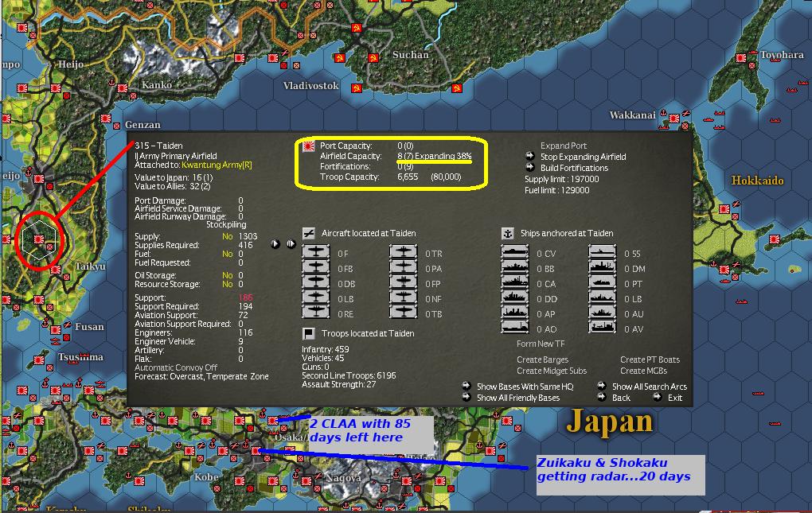Click the second Supplies Required arrow button
Viewport: 812px width, 513px height.
[x=291, y=243]
